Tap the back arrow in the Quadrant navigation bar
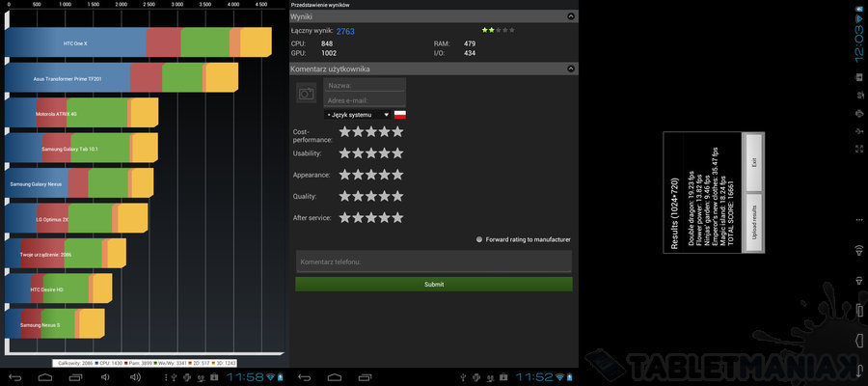 (14, 377)
